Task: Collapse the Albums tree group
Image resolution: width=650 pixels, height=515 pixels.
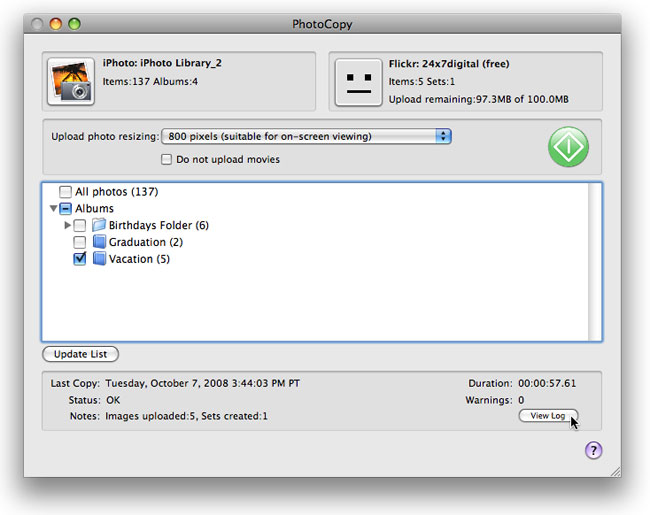Action: coord(52,208)
